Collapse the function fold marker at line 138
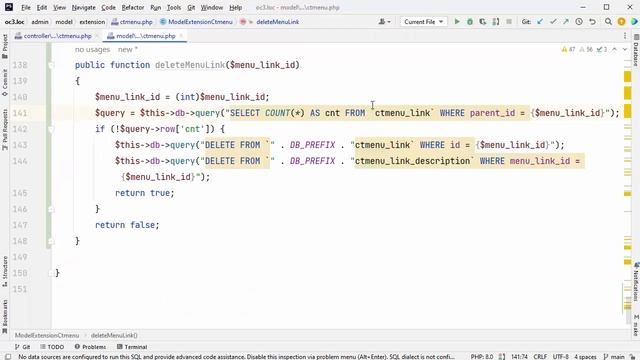The image size is (640, 360). click(x=51, y=65)
